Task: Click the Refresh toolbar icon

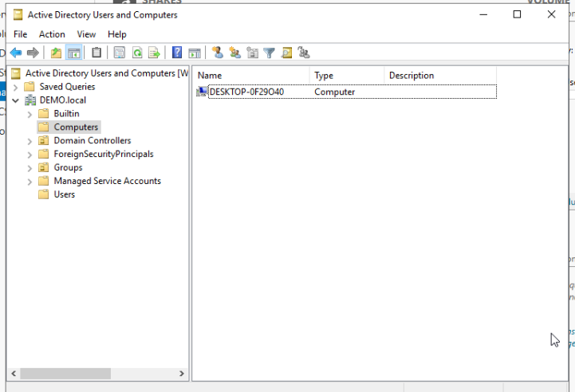Action: tap(137, 53)
